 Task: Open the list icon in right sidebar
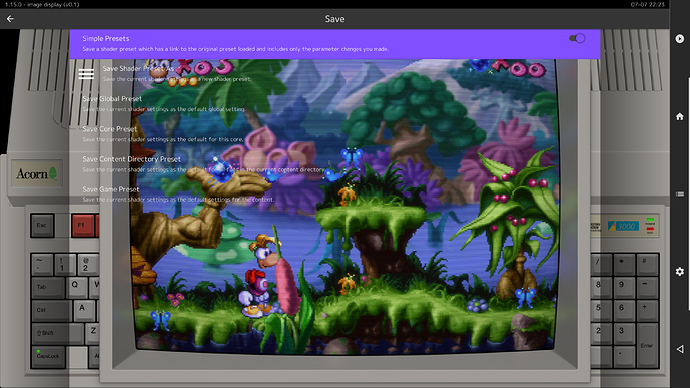pyautogui.click(x=679, y=194)
